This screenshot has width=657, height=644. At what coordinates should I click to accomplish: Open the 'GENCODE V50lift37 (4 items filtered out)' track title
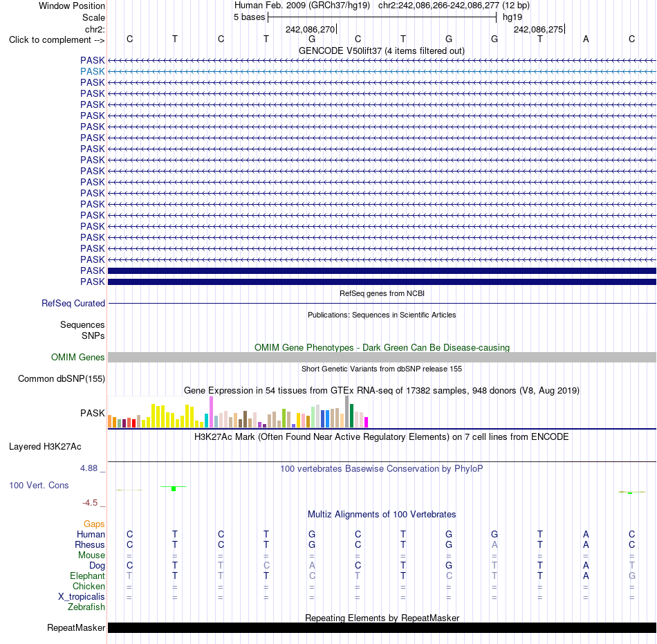pos(381,50)
